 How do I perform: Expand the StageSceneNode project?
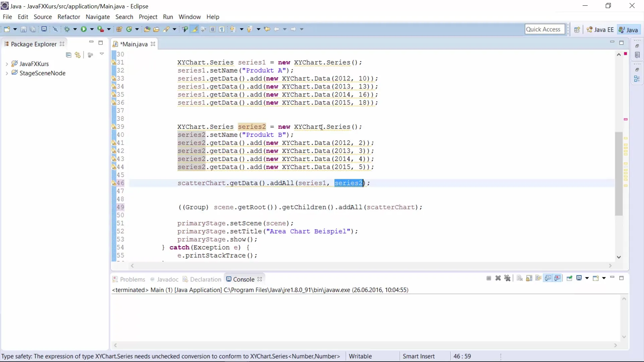click(7, 73)
